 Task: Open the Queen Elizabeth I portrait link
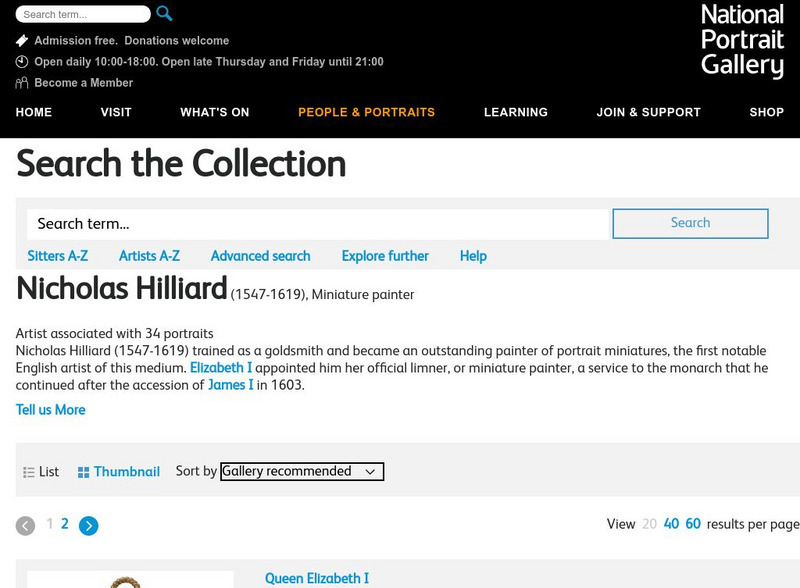tap(317, 578)
